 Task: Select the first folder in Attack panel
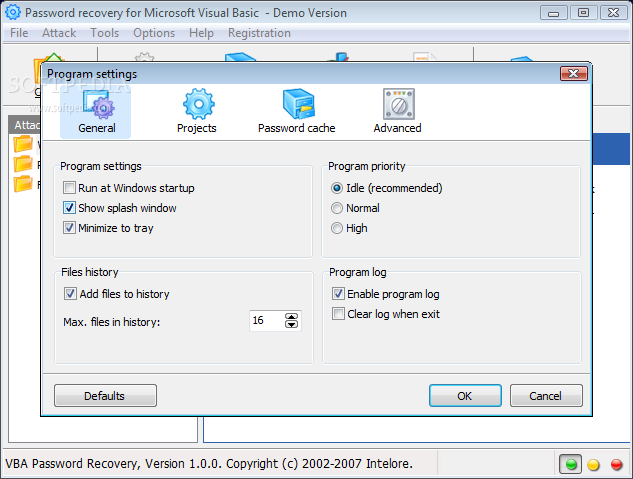(x=23, y=144)
